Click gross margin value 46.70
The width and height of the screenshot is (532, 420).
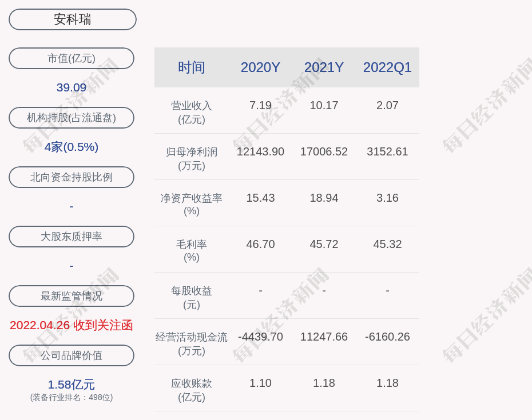click(260, 244)
